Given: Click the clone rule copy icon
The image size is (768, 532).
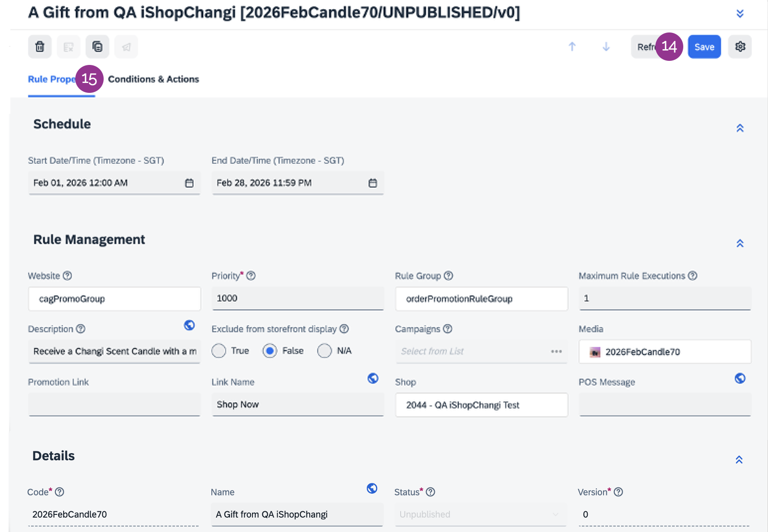Looking at the screenshot, I should click(97, 47).
